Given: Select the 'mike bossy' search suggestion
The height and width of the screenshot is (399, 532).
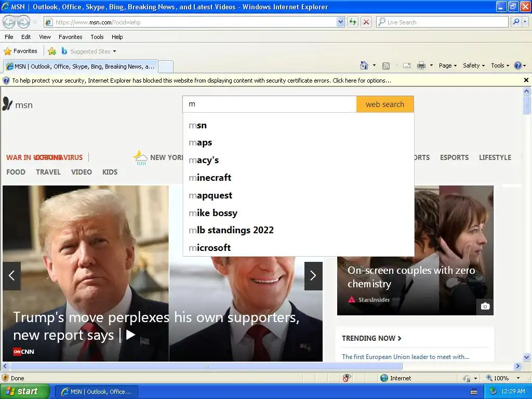Looking at the screenshot, I should coord(299,213).
